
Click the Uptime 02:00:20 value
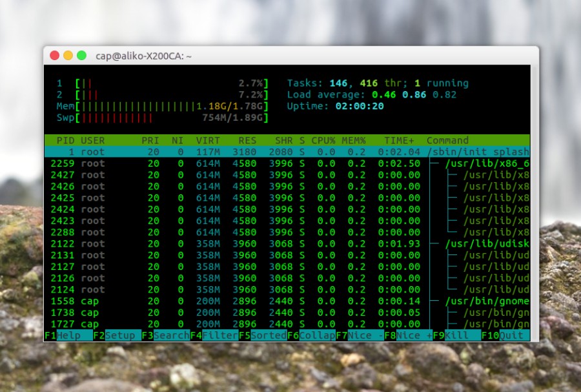click(x=360, y=107)
